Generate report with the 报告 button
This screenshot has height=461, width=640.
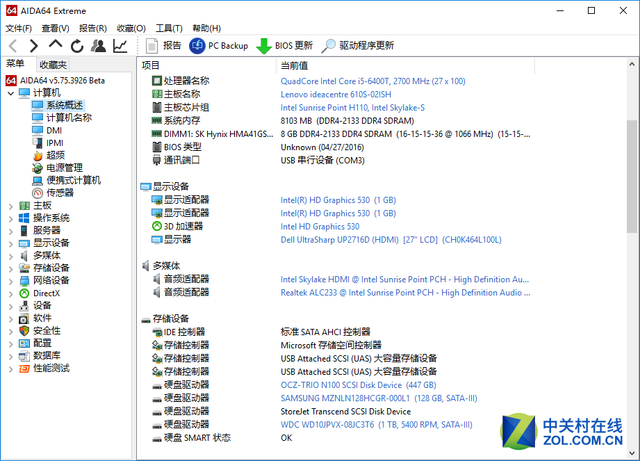click(163, 46)
